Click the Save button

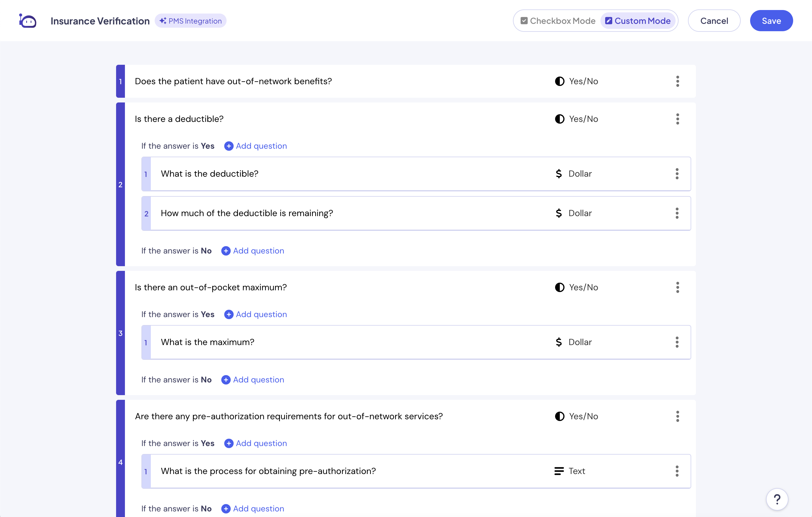(771, 21)
